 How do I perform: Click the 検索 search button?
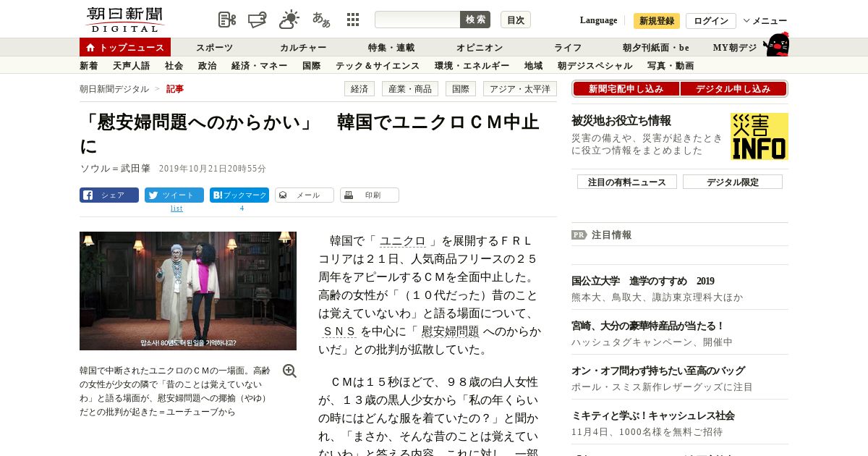click(475, 20)
